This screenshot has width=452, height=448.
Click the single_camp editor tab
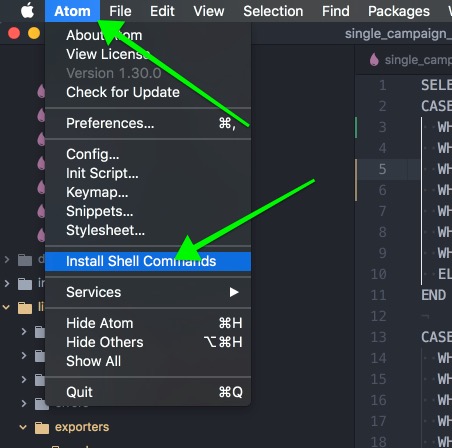click(x=409, y=60)
